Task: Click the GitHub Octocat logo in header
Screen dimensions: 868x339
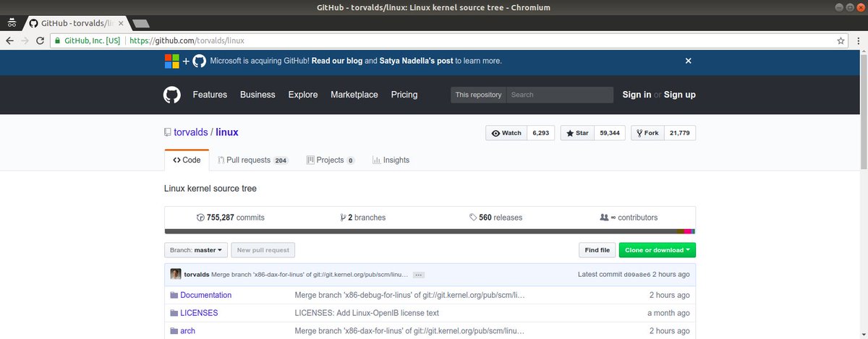Action: pos(171,95)
